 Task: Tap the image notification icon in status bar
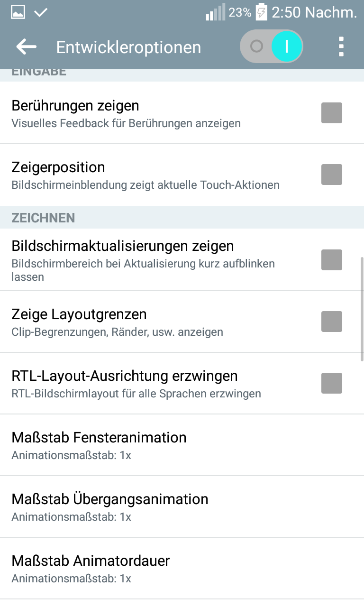pyautogui.click(x=18, y=13)
